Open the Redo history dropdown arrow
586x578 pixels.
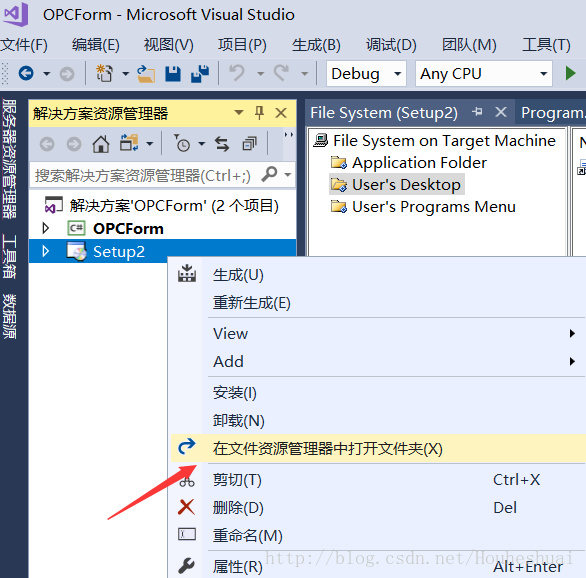click(x=305, y=74)
